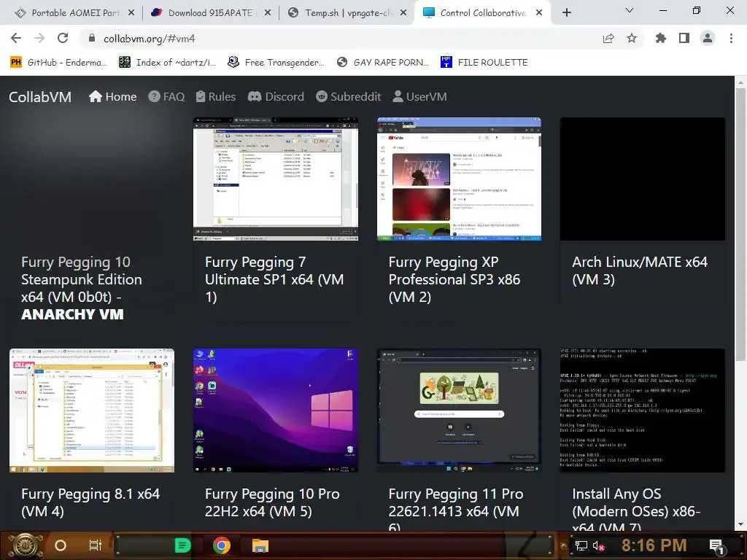
Task: Open the Install Any OS VM 7 thumbnail
Action: point(642,411)
